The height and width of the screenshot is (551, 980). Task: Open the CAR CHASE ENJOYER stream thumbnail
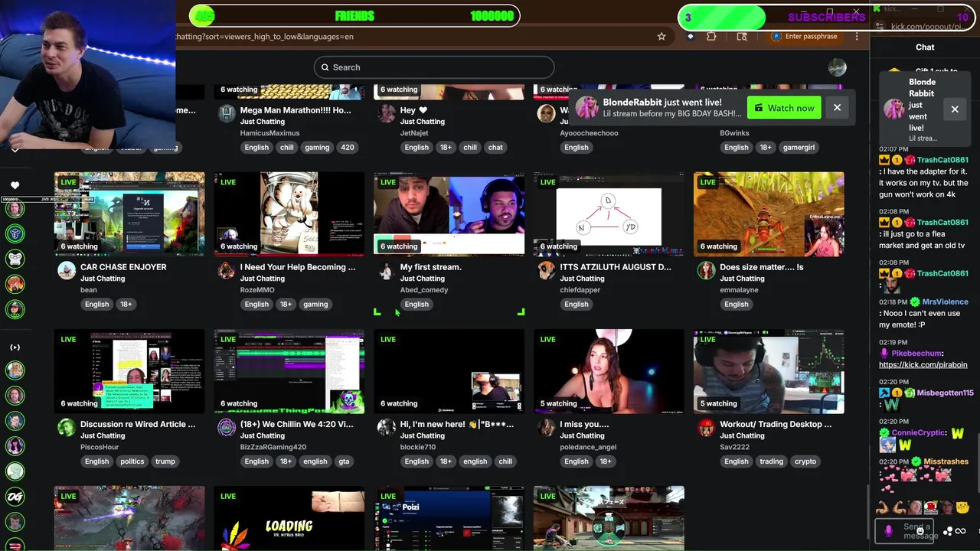coord(129,214)
